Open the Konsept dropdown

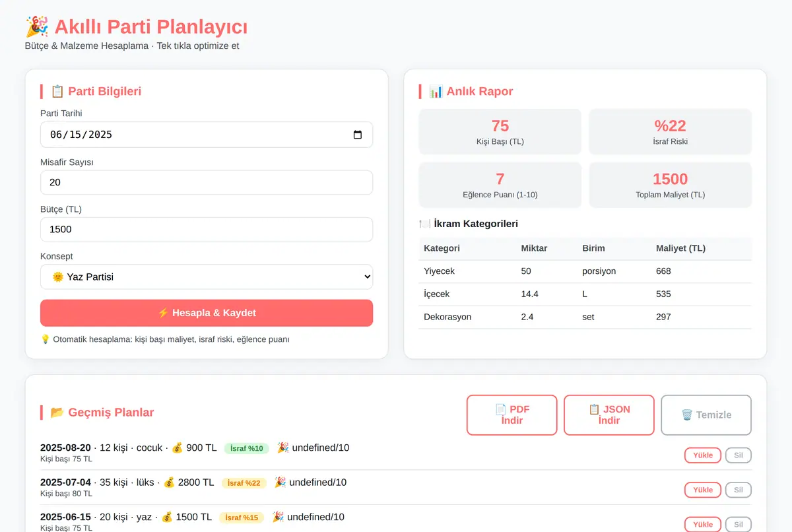click(207, 277)
